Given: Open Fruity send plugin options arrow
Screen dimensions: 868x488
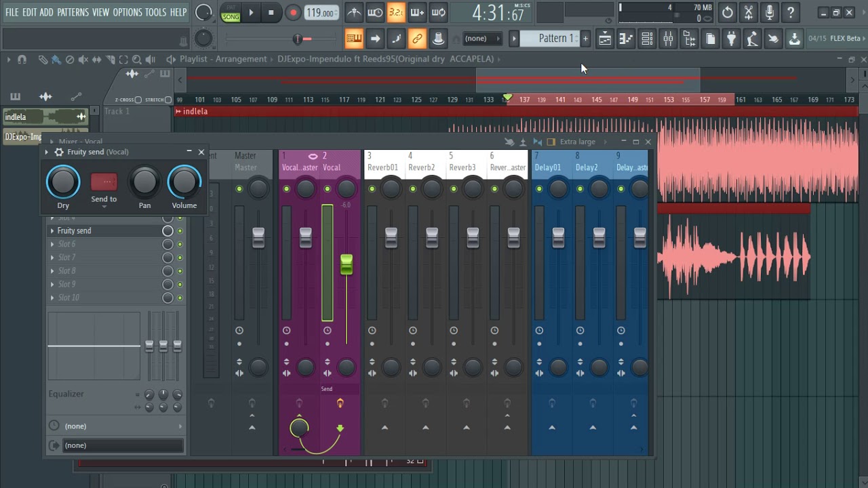Looking at the screenshot, I should pyautogui.click(x=47, y=152).
